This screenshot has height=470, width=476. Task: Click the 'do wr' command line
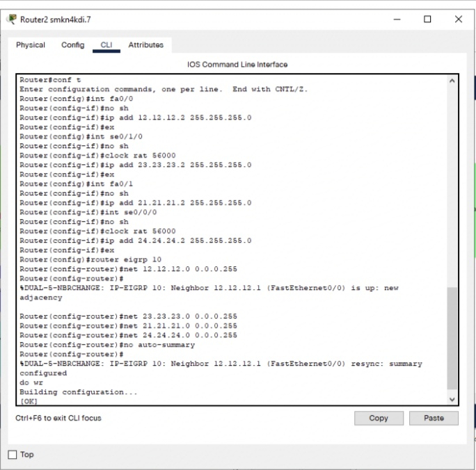click(31, 382)
